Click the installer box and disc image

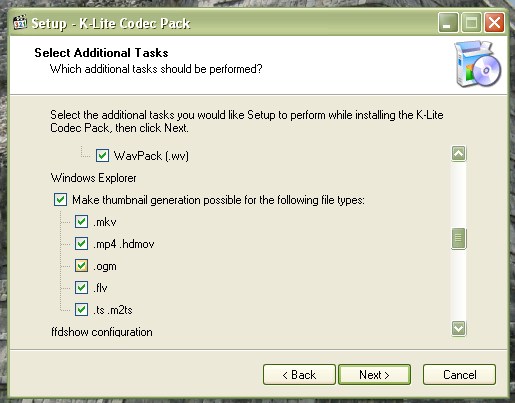point(478,64)
